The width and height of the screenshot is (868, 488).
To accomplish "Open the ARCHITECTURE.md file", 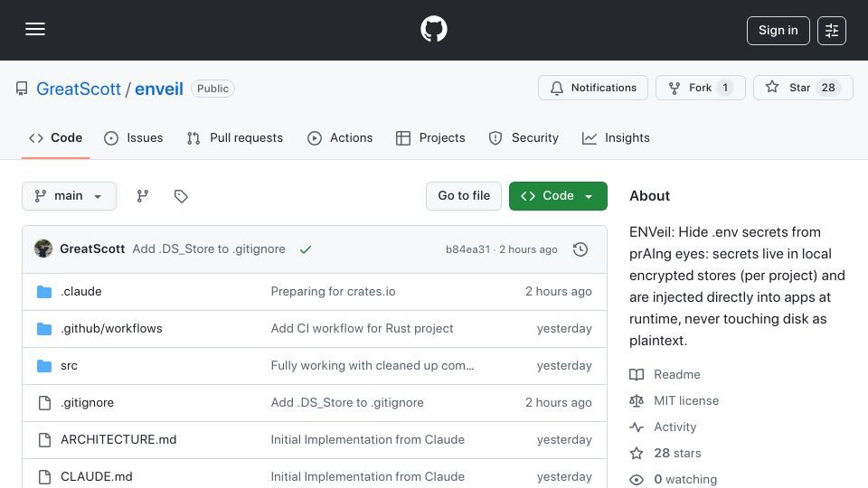I will (x=118, y=440).
